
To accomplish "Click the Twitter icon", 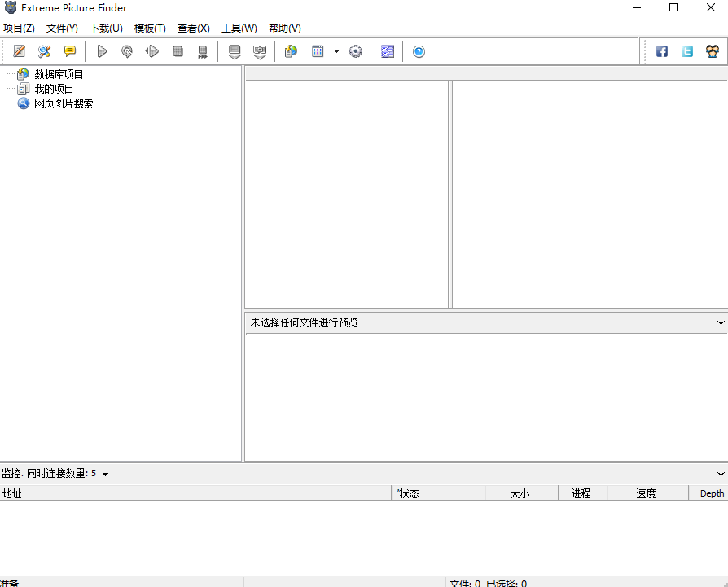I will [x=686, y=51].
